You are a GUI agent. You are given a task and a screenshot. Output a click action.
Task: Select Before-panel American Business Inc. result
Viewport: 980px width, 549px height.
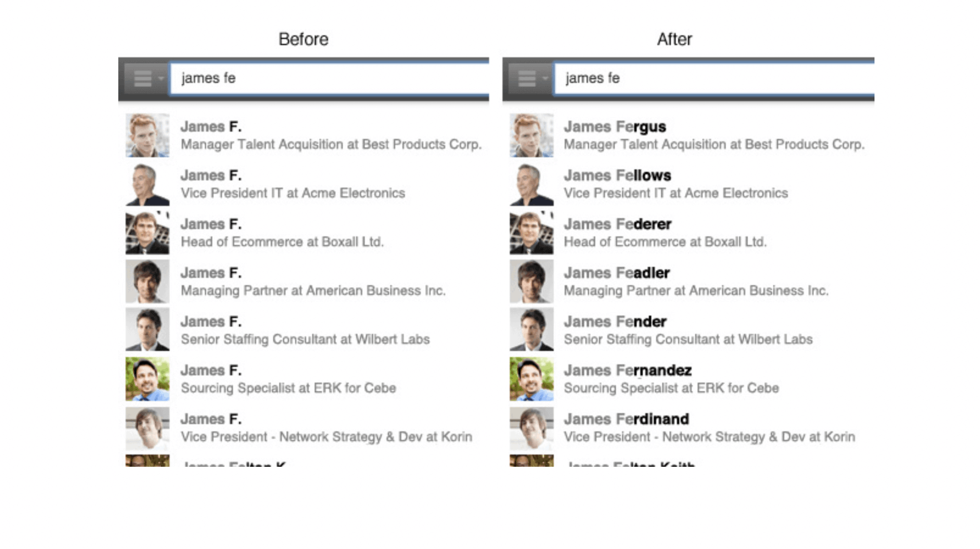(313, 282)
